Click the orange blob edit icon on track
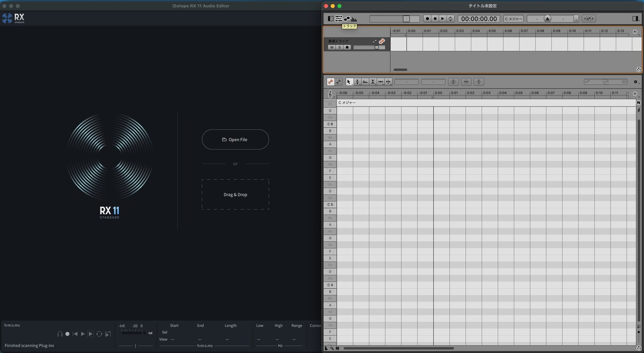Image resolution: width=644 pixels, height=353 pixels. click(x=382, y=41)
